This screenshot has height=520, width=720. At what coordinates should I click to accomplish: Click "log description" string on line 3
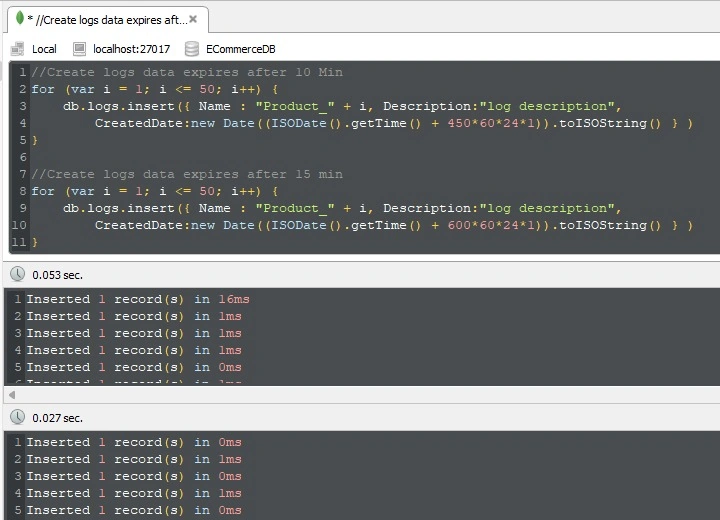coord(547,106)
